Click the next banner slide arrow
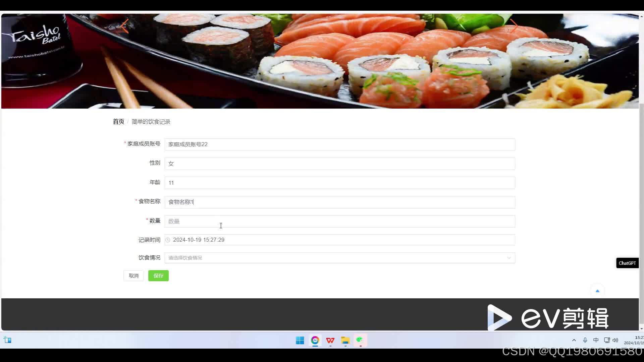 [x=514, y=26]
